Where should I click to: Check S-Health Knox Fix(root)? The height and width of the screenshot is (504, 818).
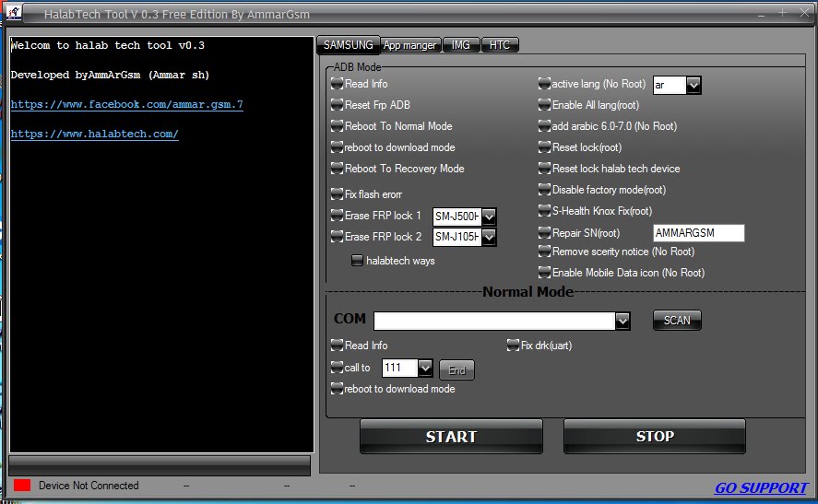pyautogui.click(x=545, y=211)
